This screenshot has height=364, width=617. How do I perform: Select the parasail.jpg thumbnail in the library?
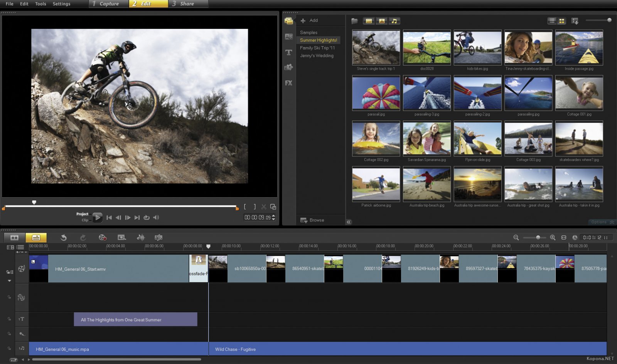[x=376, y=92]
